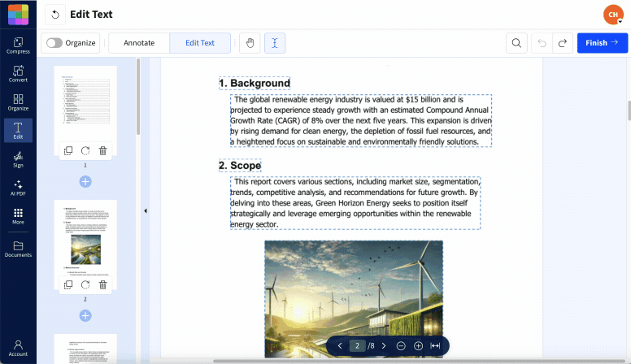Toggle the Organize switch
631x364 pixels.
point(54,43)
